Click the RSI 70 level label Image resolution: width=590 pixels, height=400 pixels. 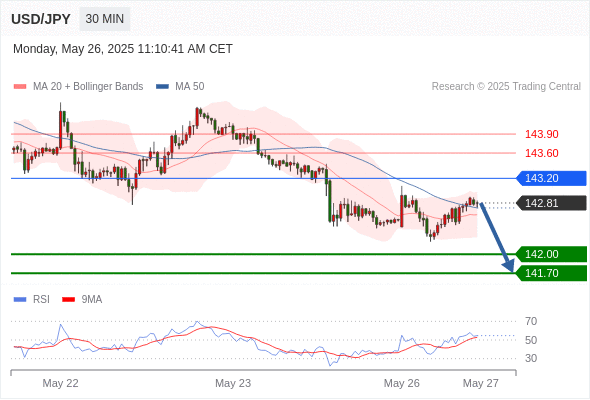click(531, 321)
